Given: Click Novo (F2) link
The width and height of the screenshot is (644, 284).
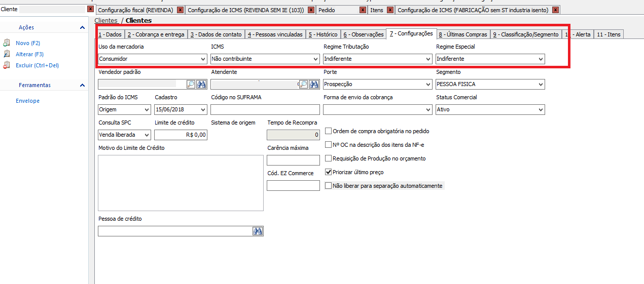Looking at the screenshot, I should 28,43.
